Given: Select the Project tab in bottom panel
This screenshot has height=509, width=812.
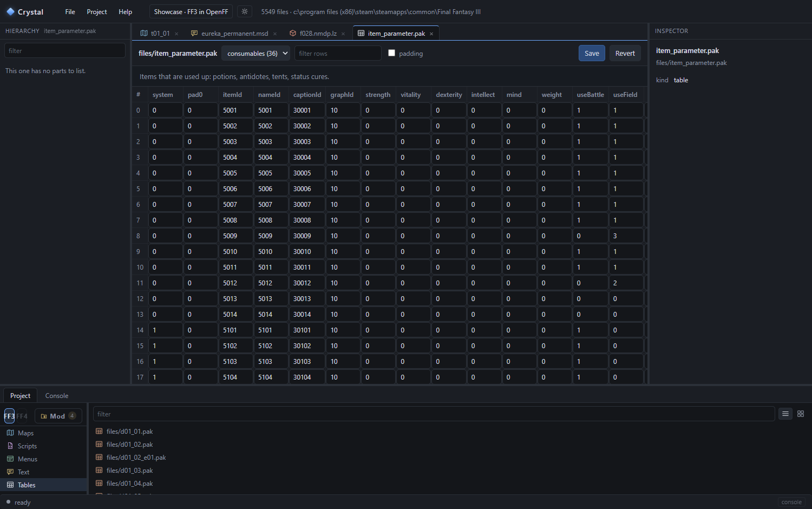Looking at the screenshot, I should 20,396.
